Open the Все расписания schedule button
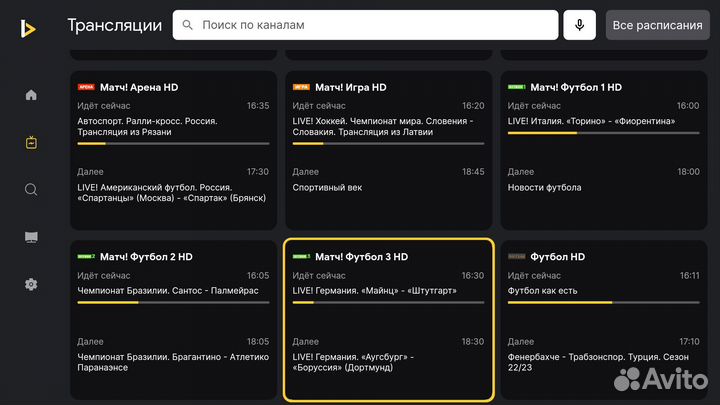Screen dimensions: 720x405 point(657,25)
